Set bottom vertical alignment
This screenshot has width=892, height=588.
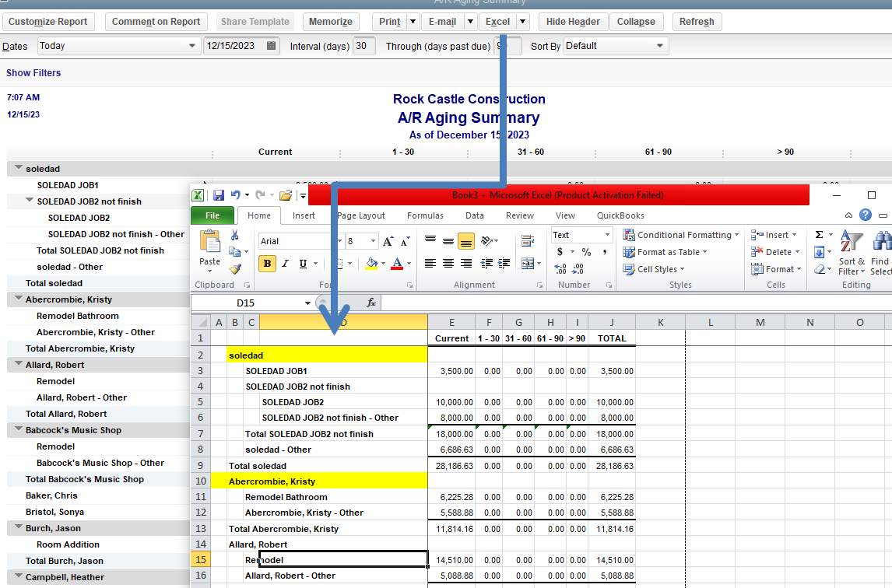coord(466,241)
